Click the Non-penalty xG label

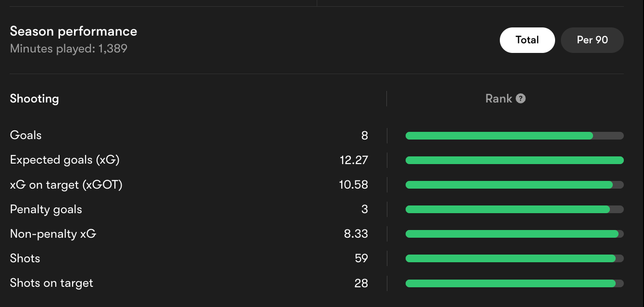click(x=53, y=234)
